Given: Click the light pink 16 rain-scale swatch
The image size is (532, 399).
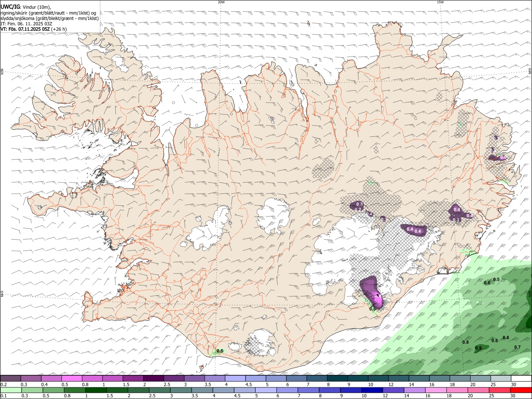Looking at the screenshot, I should [x=436, y=390].
